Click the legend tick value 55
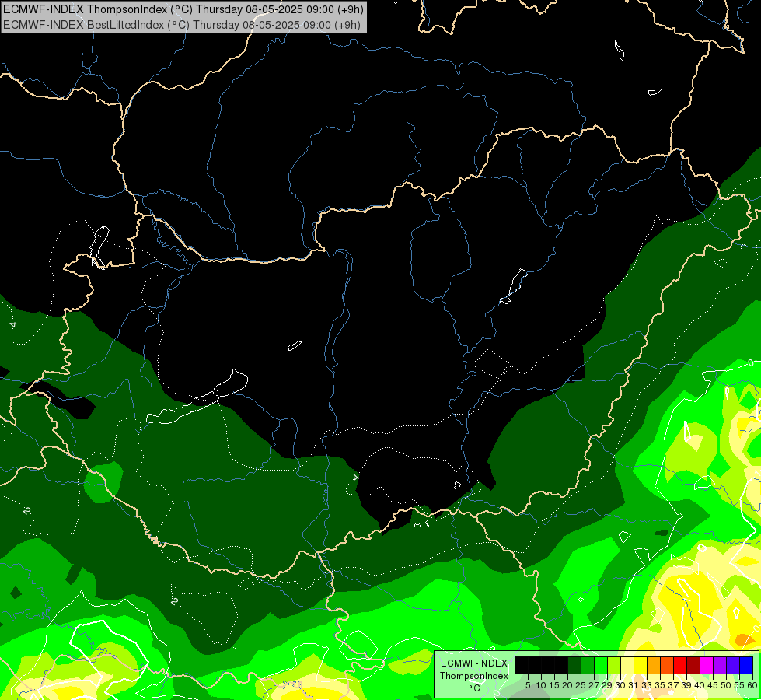 (739, 685)
